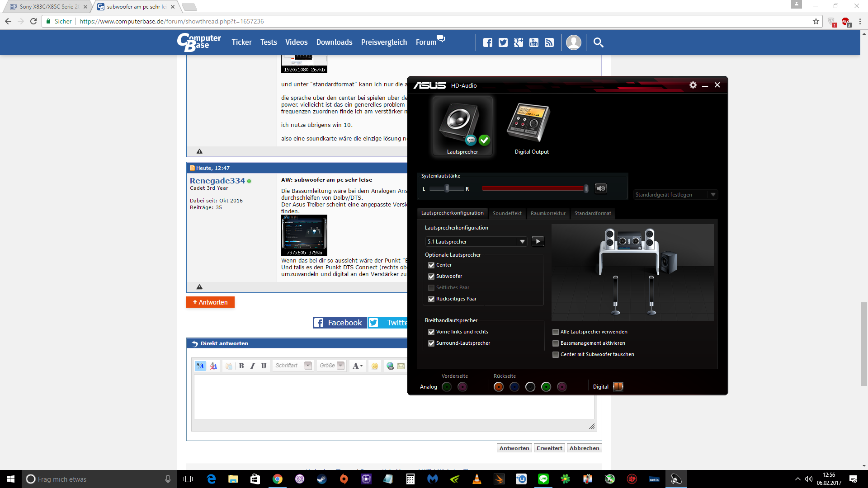Open the ComputerBase search magnifier
Screen dimensions: 868x488
pyautogui.click(x=598, y=42)
